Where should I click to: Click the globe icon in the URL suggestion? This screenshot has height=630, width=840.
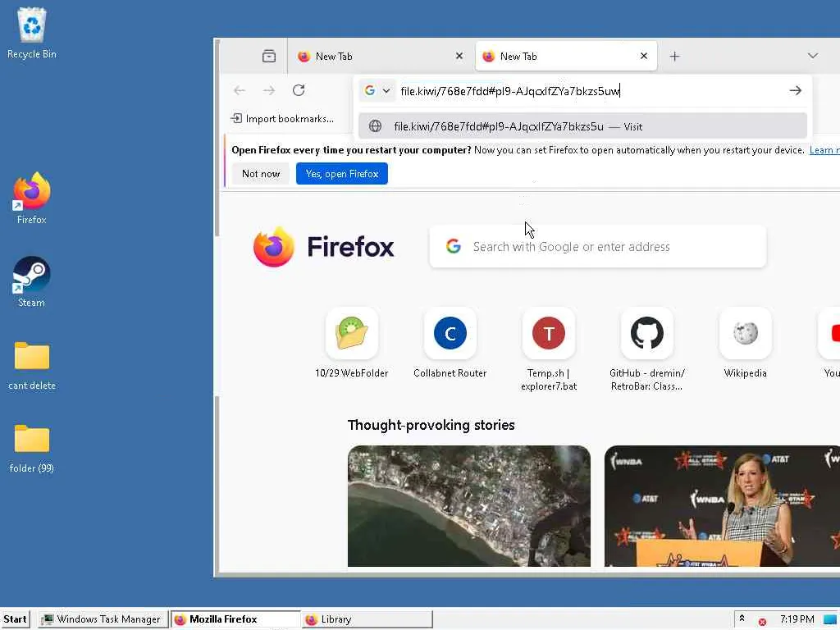(x=375, y=126)
